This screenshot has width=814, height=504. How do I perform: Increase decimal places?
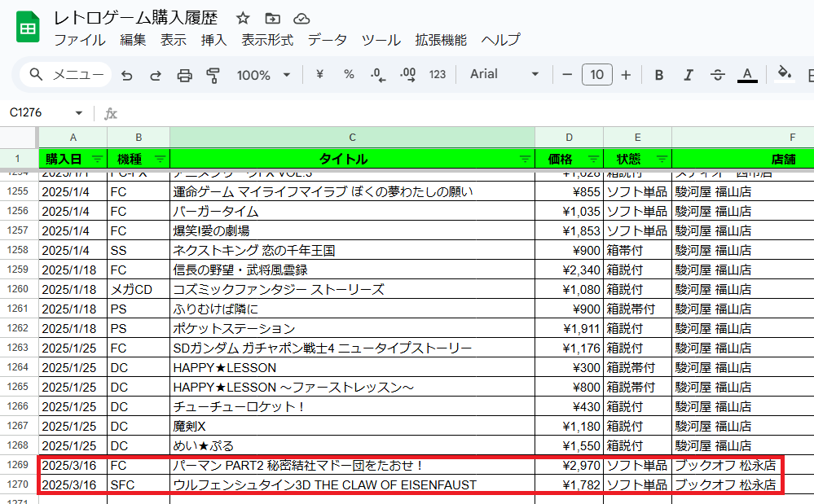click(407, 76)
